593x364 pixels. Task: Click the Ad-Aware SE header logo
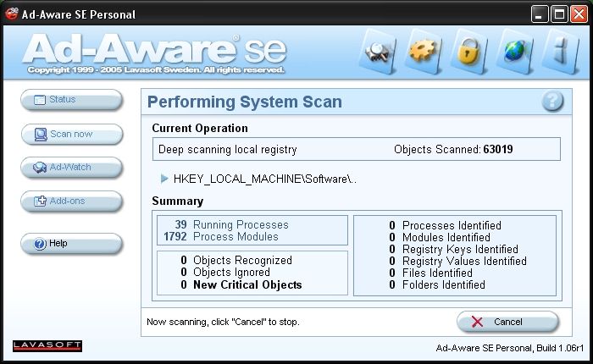[154, 53]
